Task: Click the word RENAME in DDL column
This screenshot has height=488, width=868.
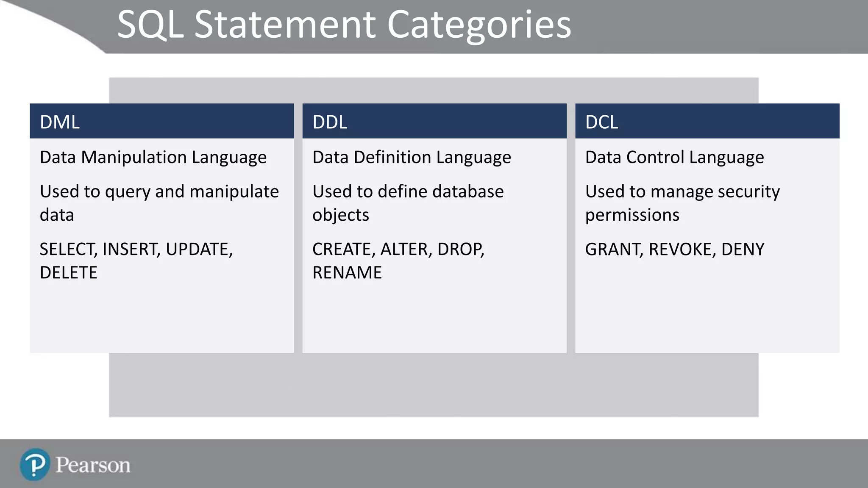Action: tap(347, 272)
